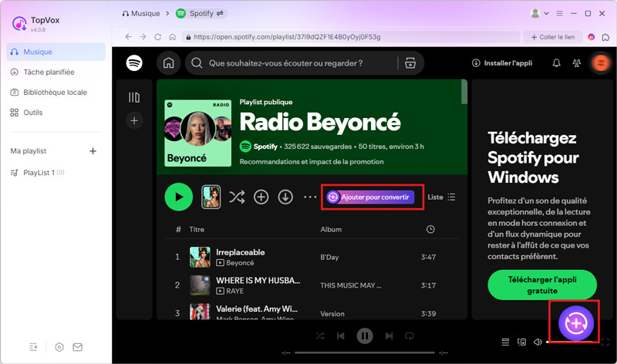Image resolution: width=617 pixels, height=364 pixels.
Task: Select WHERE IS MY HUSBA... track
Action: pyautogui.click(x=312, y=285)
